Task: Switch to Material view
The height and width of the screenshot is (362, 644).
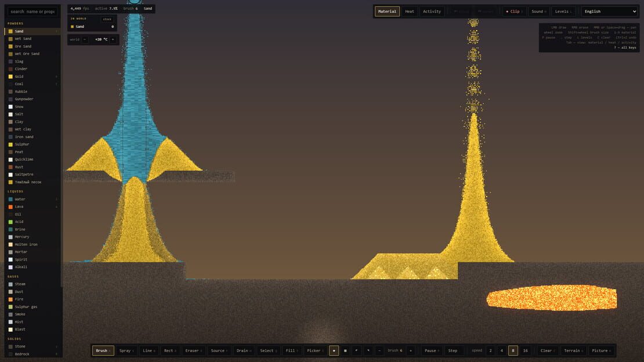Action: pyautogui.click(x=387, y=12)
